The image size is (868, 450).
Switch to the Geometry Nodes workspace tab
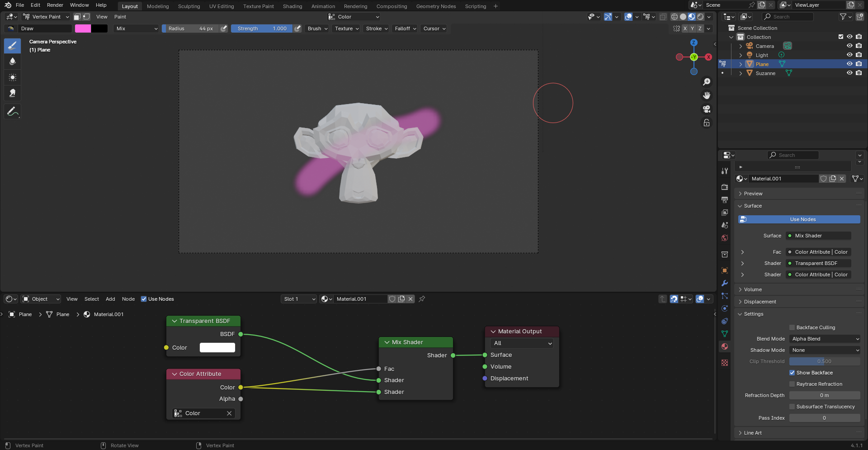(436, 6)
